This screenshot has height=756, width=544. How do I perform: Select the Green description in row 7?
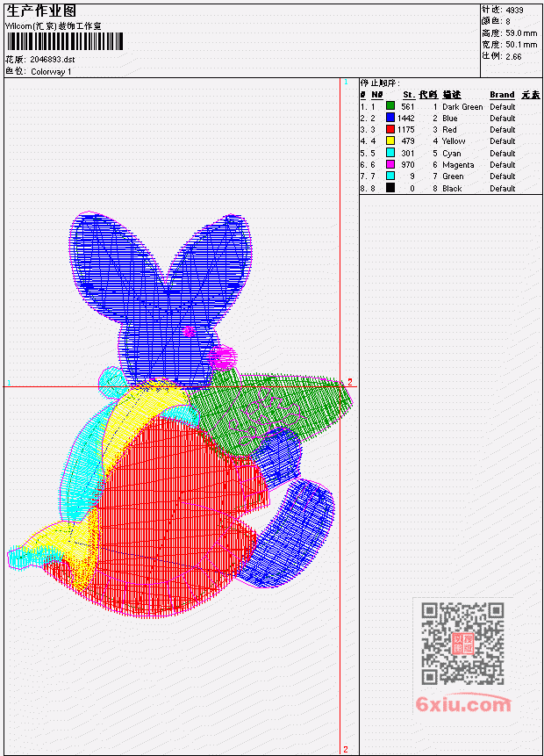[453, 177]
